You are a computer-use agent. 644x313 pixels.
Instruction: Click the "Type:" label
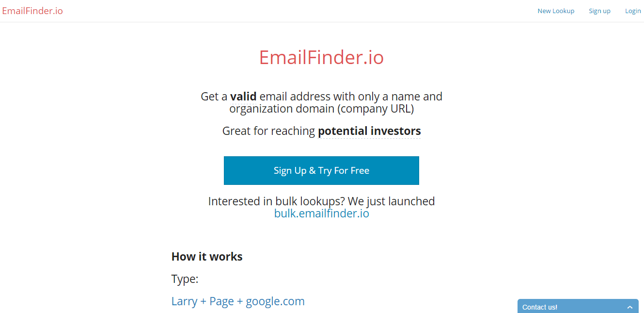tap(185, 279)
